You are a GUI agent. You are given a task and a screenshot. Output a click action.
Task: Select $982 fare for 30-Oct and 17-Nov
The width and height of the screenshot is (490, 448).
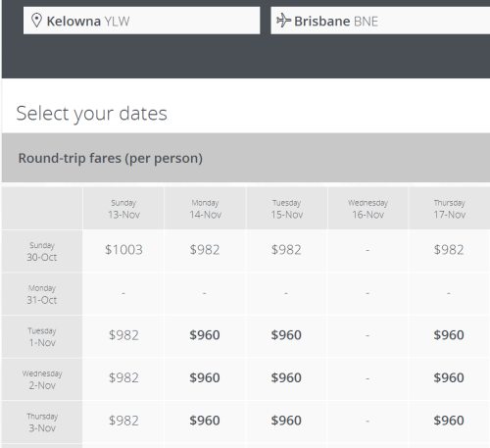click(449, 250)
